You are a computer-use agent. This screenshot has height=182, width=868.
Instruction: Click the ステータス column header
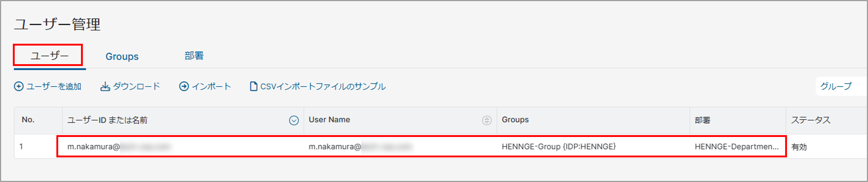[811, 120]
